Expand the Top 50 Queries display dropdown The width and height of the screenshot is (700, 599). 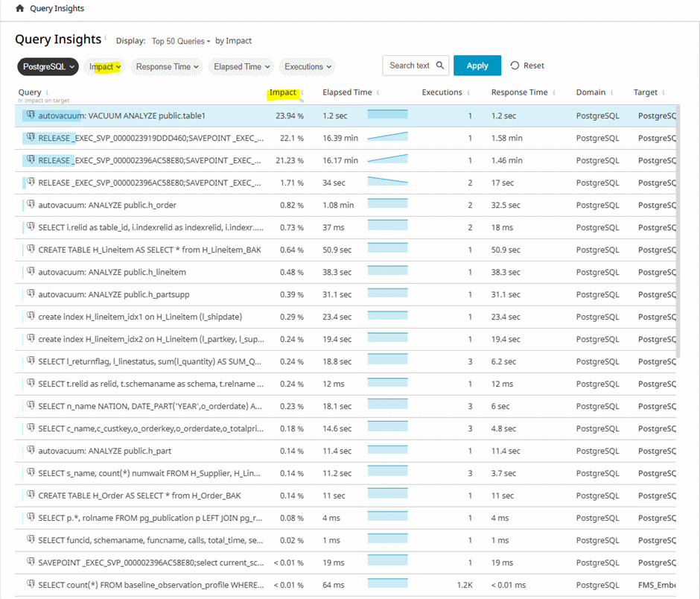(x=181, y=41)
